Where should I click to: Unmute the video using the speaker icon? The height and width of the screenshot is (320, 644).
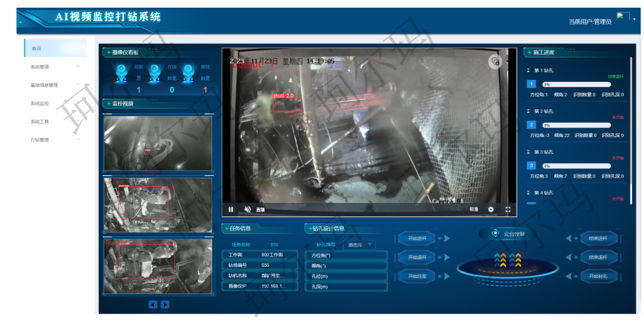click(247, 209)
